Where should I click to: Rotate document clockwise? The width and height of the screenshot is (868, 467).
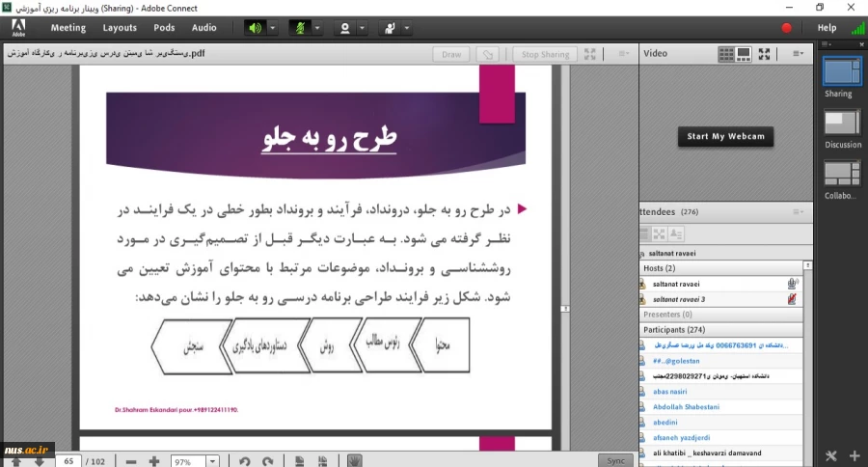(x=268, y=461)
